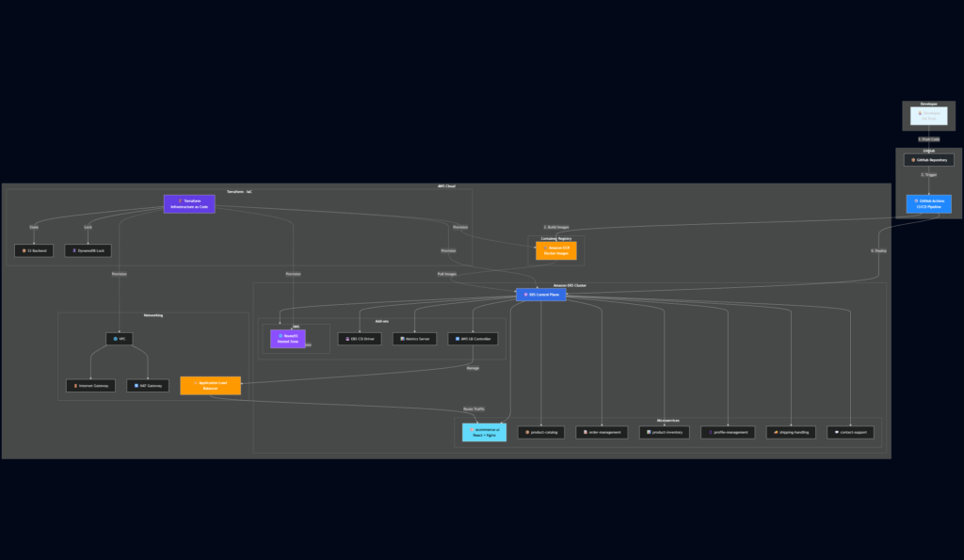Image resolution: width=964 pixels, height=560 pixels.
Task: Click the AWS LB Controller node
Action: pos(473,339)
